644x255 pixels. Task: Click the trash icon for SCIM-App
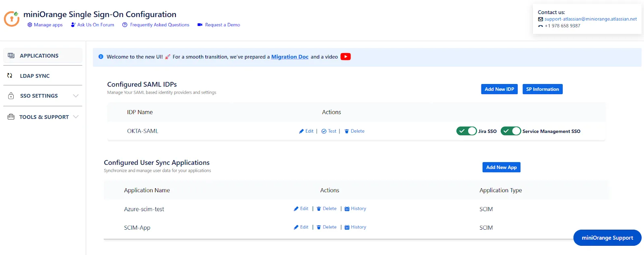click(x=319, y=227)
